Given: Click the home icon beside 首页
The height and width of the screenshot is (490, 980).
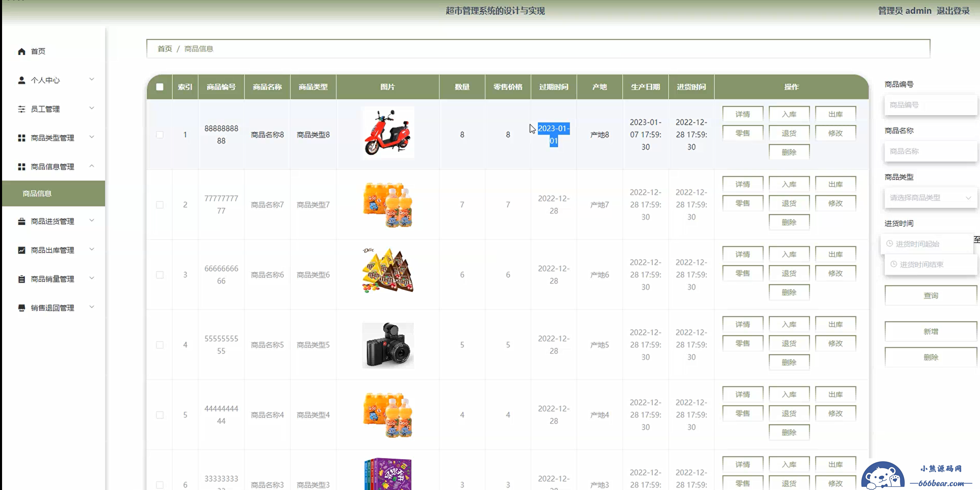Looking at the screenshot, I should 22,51.
